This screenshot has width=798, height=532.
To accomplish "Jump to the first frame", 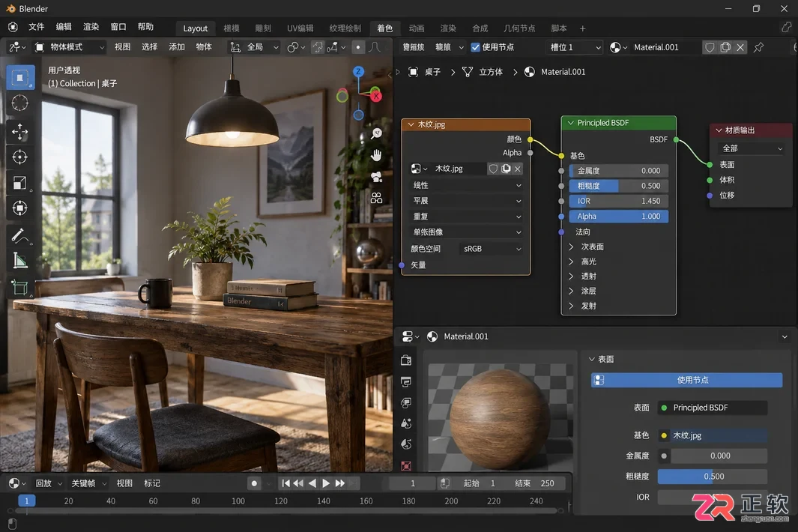I will coord(285,483).
